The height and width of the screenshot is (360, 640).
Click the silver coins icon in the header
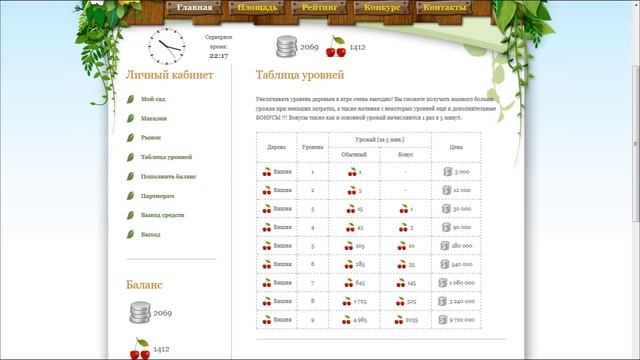[x=287, y=47]
